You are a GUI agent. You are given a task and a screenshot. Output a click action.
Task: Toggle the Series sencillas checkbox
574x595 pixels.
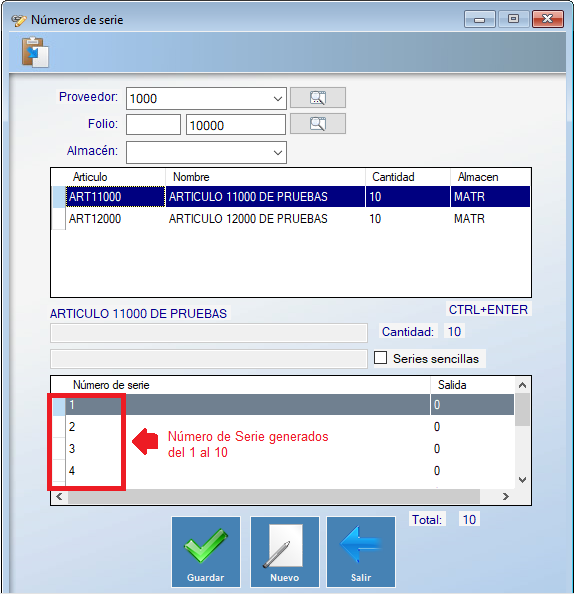[381, 358]
